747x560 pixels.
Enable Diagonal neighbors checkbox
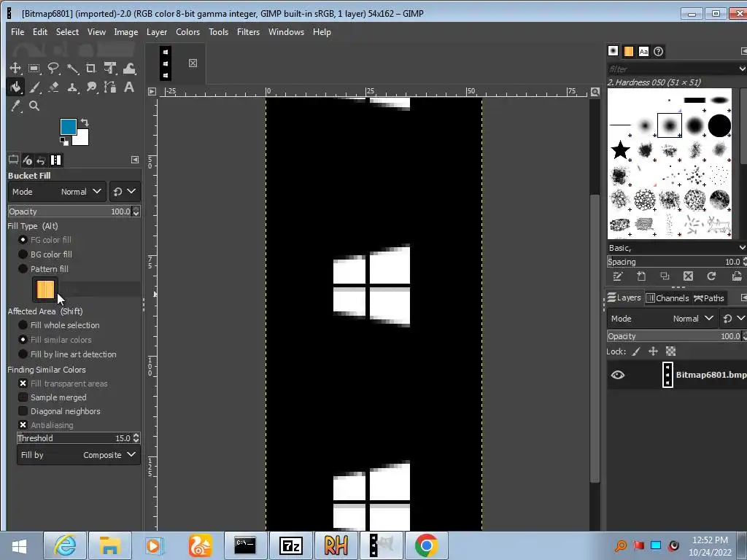coord(23,411)
